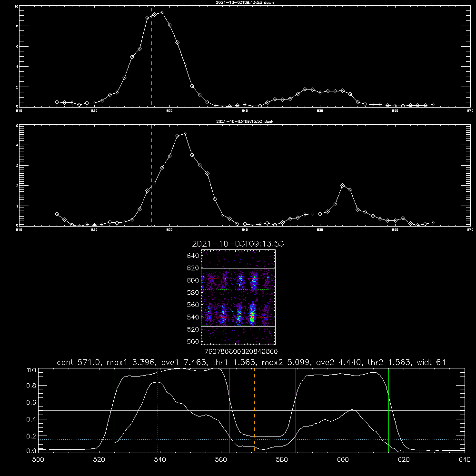Click the left green dashed line in dawn plot
The width and height of the screenshot is (476, 476).
tap(151, 56)
